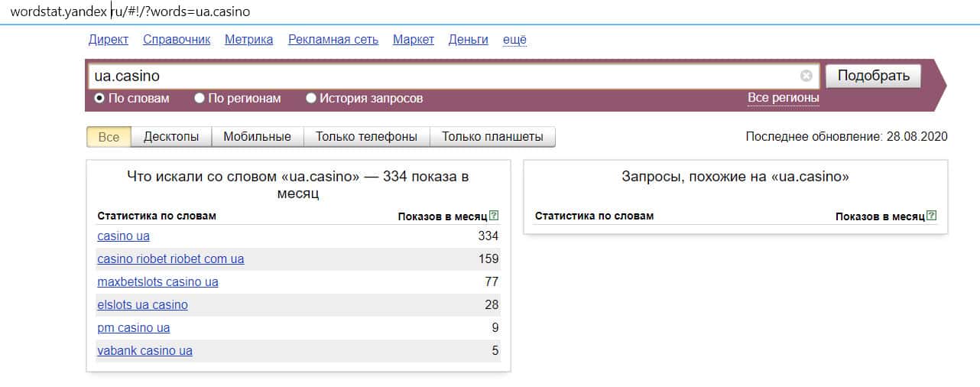The width and height of the screenshot is (980, 387).
Task: Open the "vabank casino ua" query link
Action: 144,351
